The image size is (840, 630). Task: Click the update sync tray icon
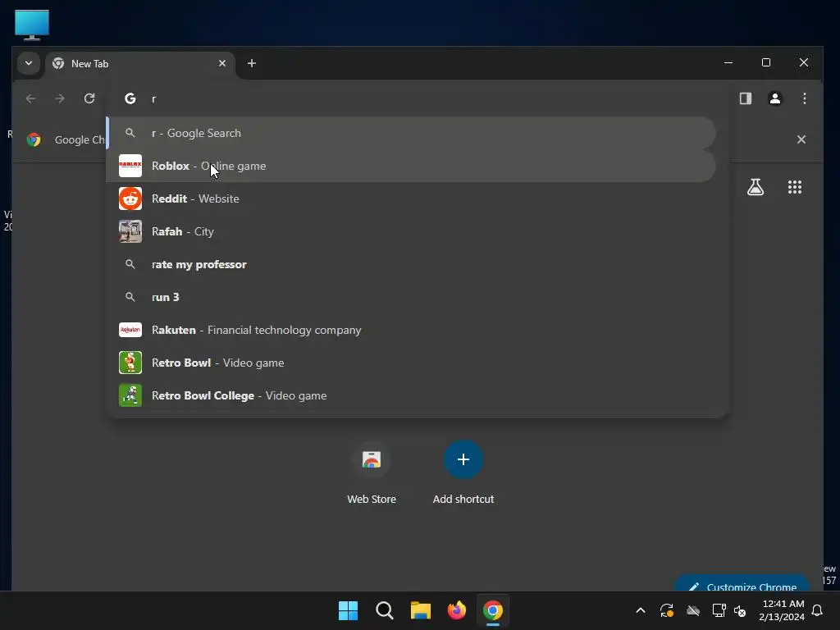[x=666, y=610]
